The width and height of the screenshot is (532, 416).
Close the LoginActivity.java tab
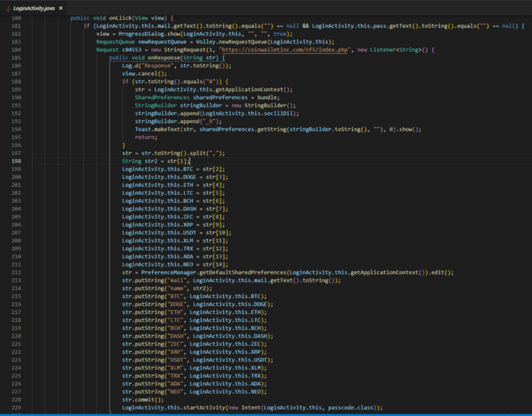pyautogui.click(x=61, y=8)
